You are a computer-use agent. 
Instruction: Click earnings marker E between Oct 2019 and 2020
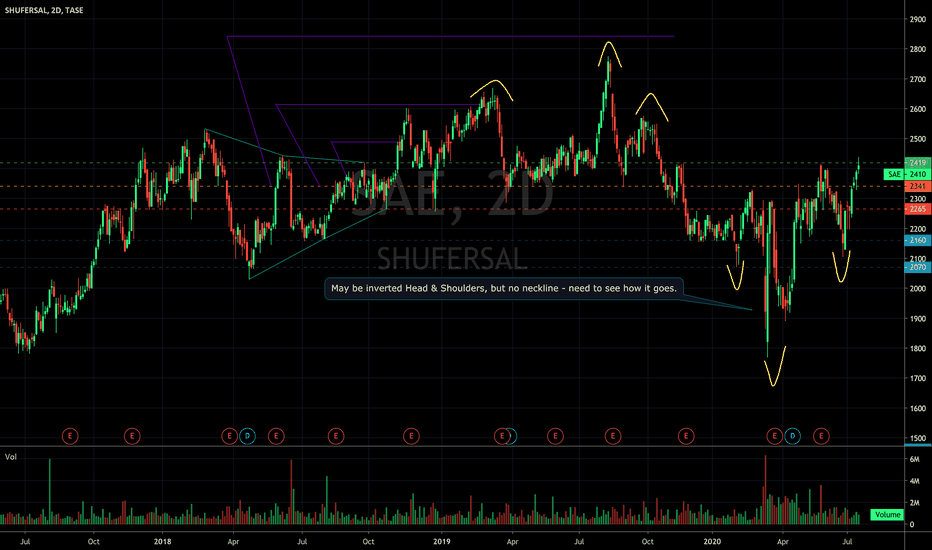[686, 436]
